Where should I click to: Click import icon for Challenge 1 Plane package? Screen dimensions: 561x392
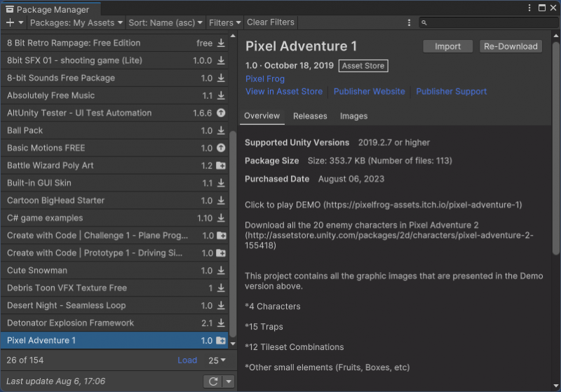(221, 236)
